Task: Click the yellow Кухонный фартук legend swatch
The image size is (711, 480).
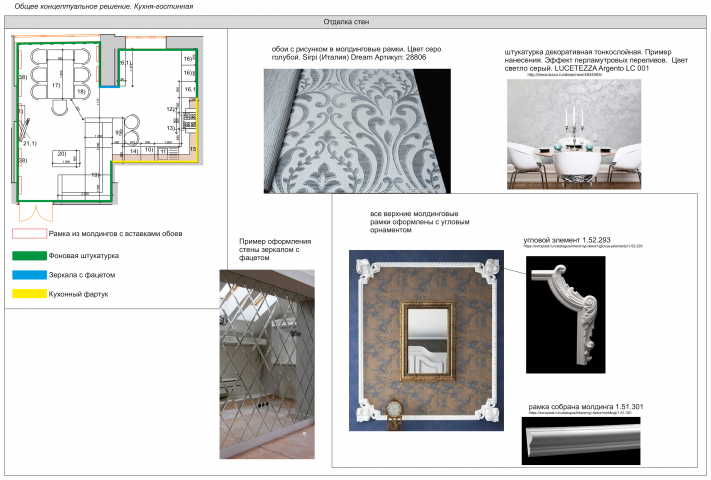Action: tap(29, 294)
